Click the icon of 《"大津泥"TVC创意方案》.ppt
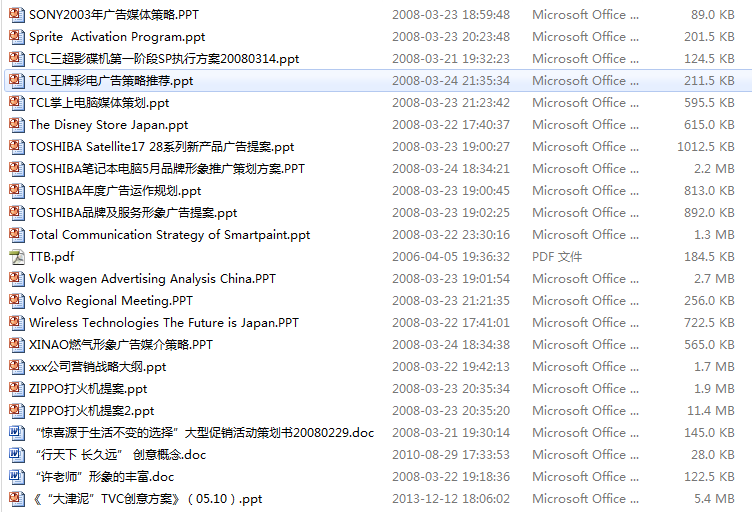The image size is (752, 512). 17,499
